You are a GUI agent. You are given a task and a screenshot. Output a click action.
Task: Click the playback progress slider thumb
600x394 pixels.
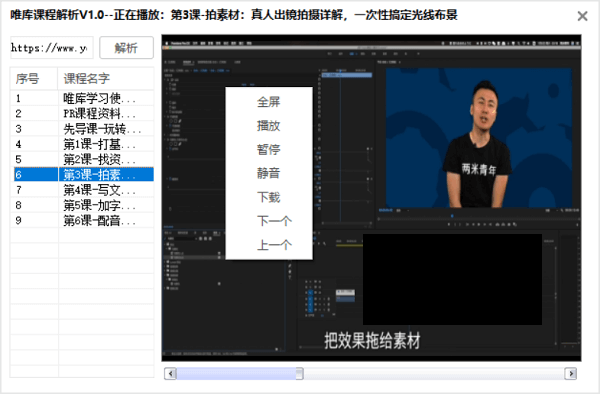point(300,373)
